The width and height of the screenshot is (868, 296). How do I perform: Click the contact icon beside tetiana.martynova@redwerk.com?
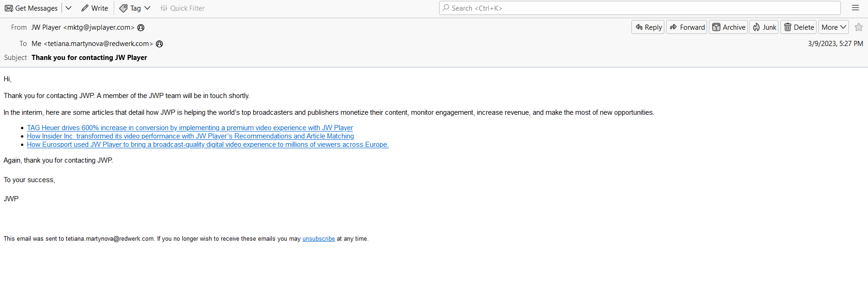pos(160,44)
